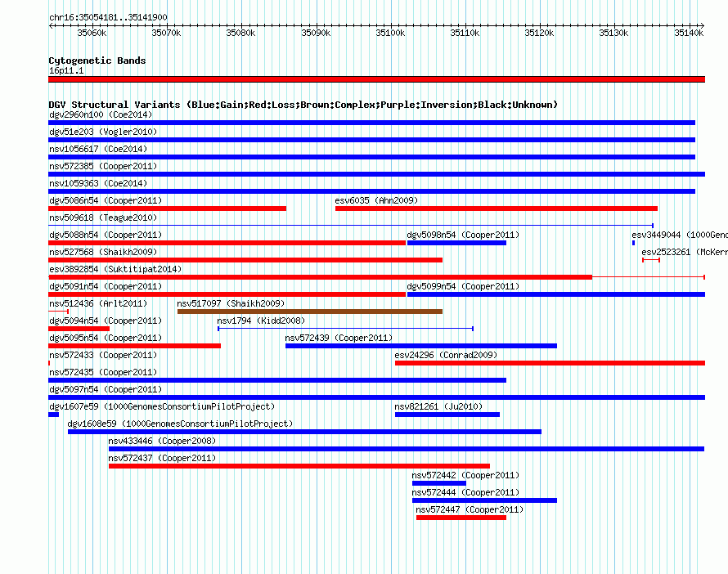Select the dgv5098n54 (Cooper2011) blue bar

[x=456, y=243]
